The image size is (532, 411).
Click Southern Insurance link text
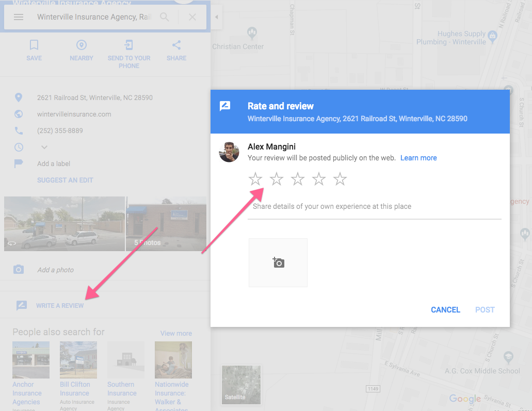pyautogui.click(x=122, y=389)
